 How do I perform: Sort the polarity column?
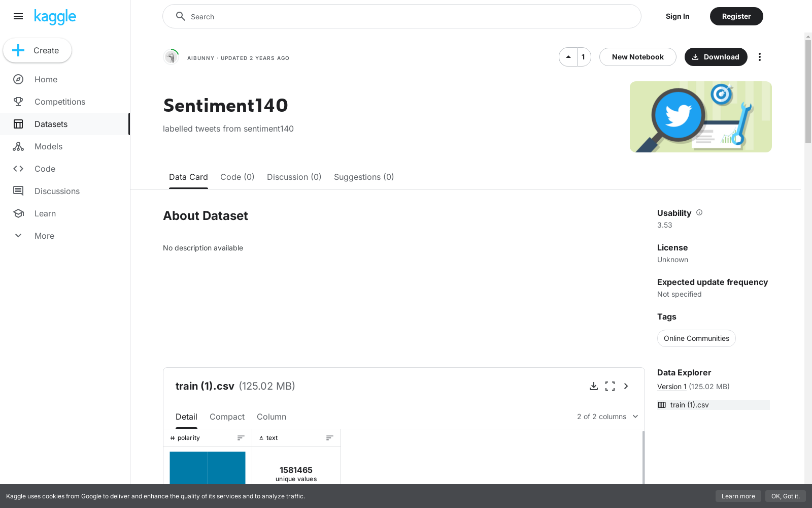point(241,438)
